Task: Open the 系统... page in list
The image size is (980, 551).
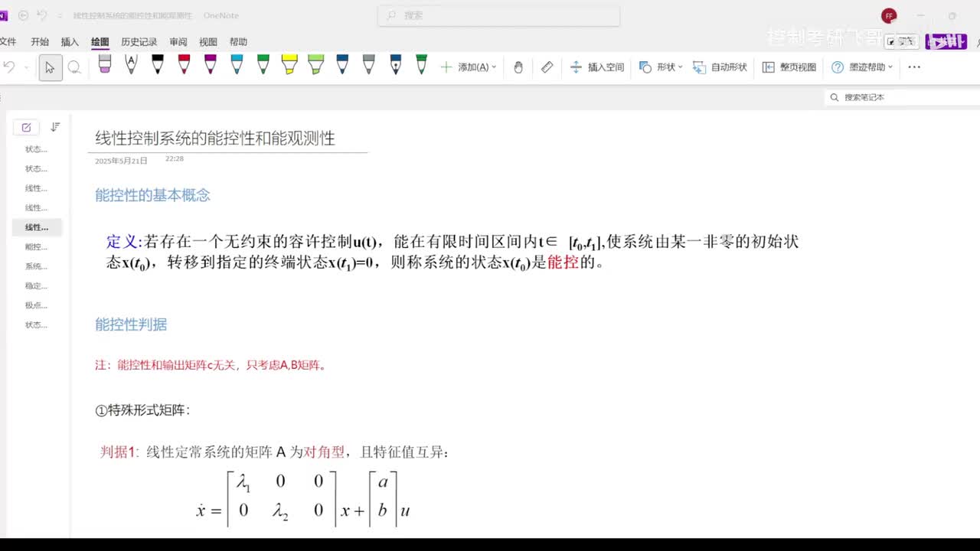Action: (x=37, y=266)
